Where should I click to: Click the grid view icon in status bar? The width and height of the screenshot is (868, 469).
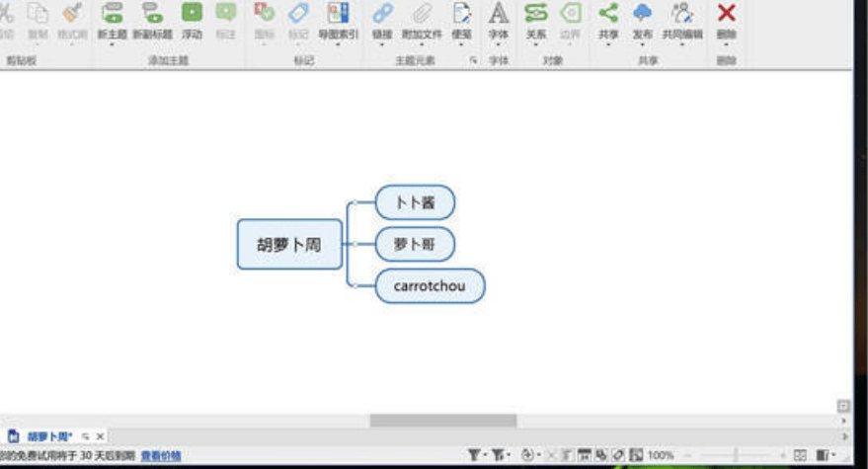[800, 455]
